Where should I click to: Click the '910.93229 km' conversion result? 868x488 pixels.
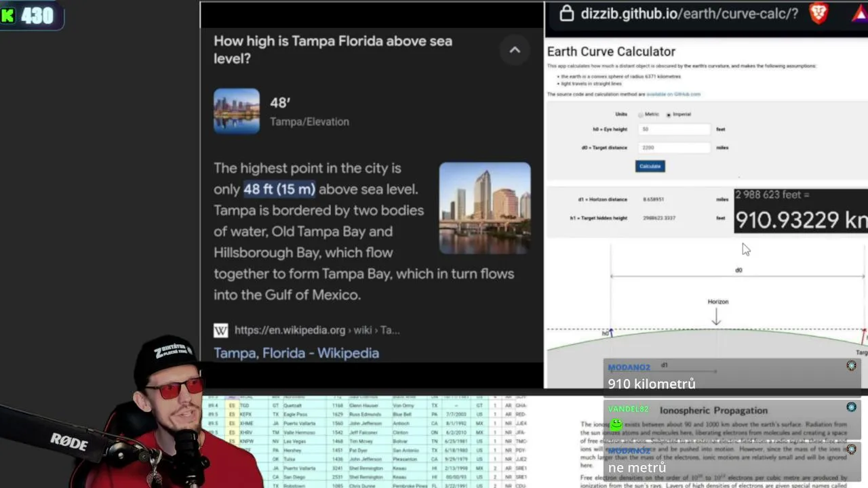coord(802,220)
